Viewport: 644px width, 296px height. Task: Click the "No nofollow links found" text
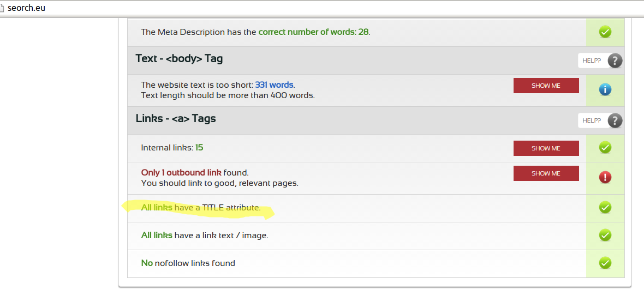tap(188, 263)
